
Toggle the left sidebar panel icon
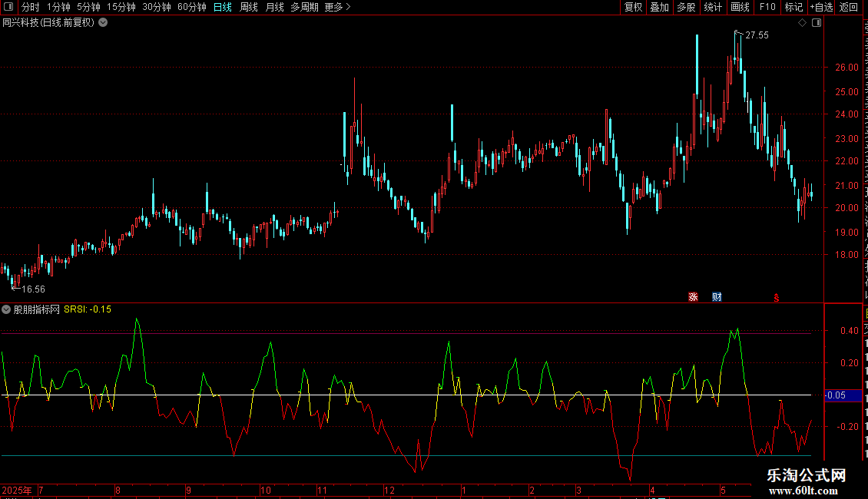click(8, 7)
